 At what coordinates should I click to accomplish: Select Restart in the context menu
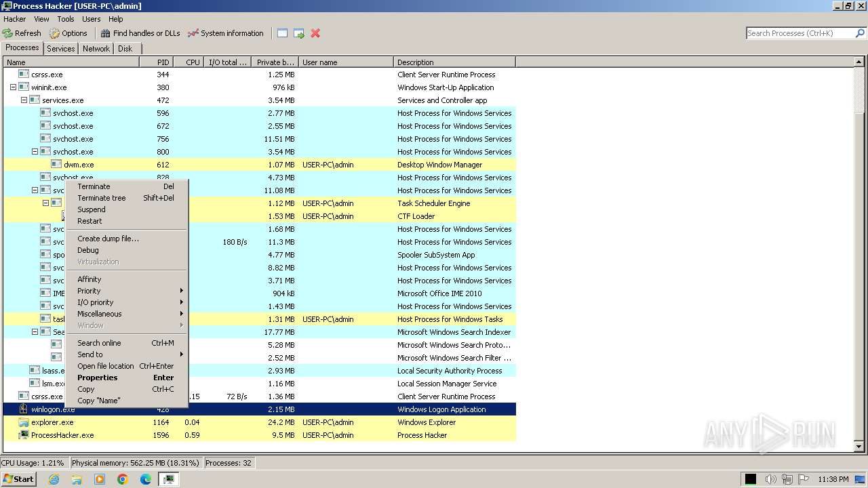[126, 221]
